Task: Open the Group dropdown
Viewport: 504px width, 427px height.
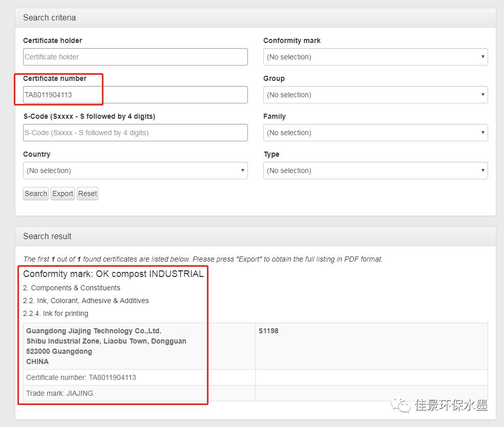Action: [375, 95]
